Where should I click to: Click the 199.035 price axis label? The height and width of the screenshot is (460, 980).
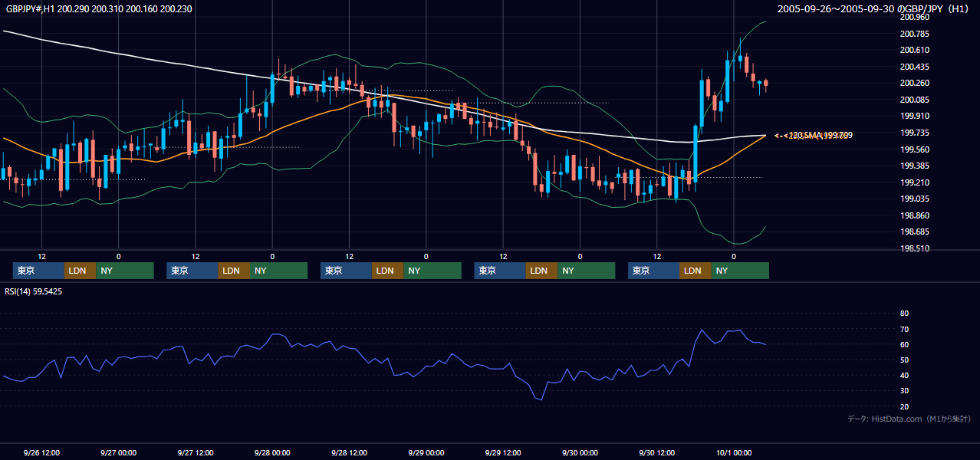(916, 199)
